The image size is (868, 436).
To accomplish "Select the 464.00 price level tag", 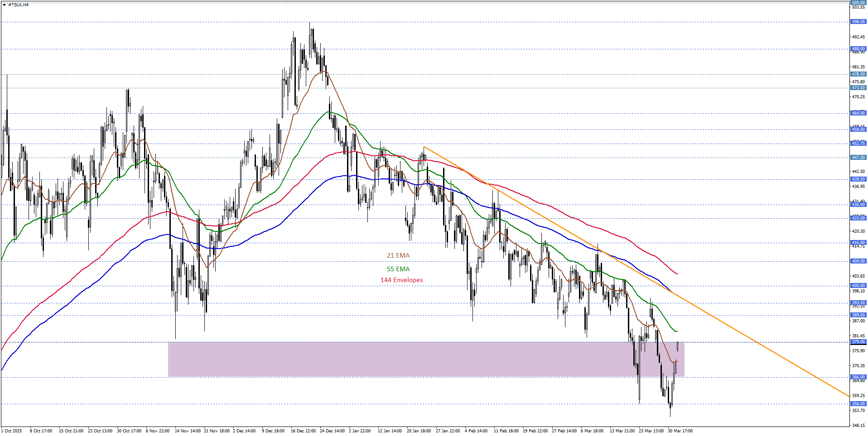I will pos(858,113).
